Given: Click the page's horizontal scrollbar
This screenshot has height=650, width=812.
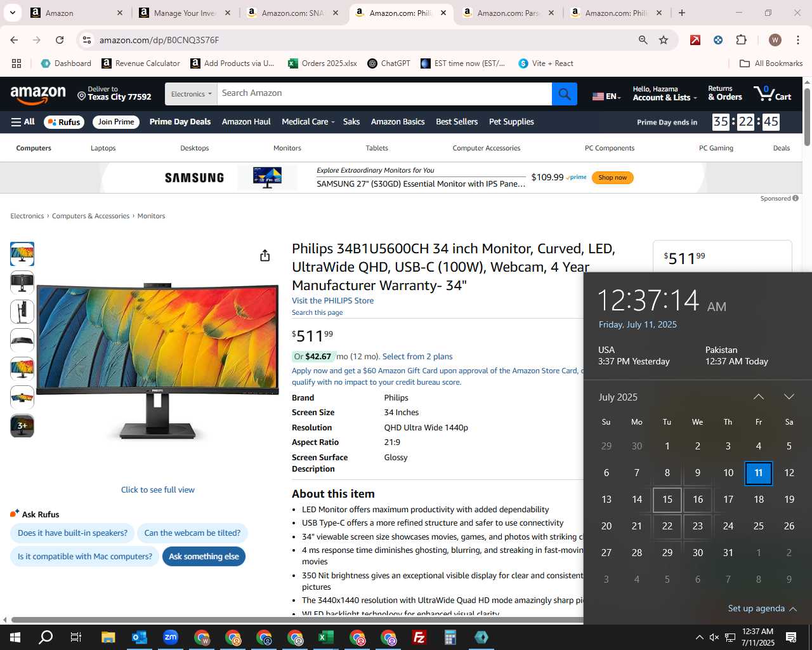Looking at the screenshot, I should (x=297, y=620).
